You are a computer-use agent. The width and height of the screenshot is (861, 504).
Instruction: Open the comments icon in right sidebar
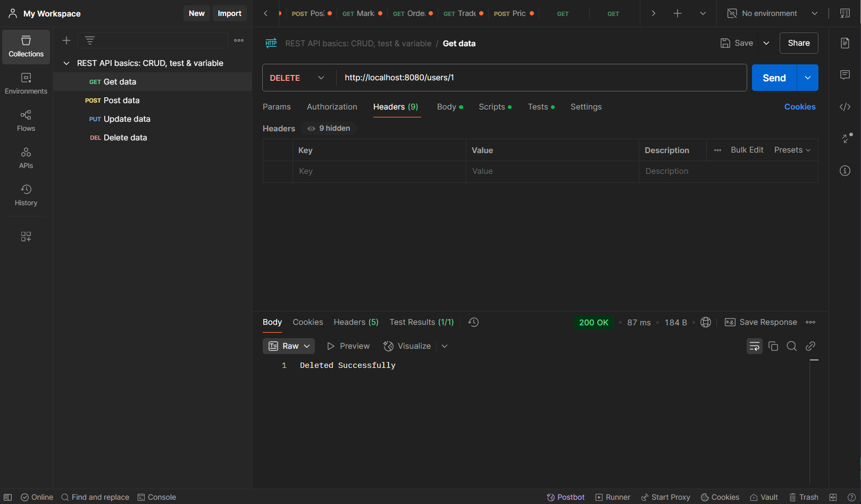[845, 75]
